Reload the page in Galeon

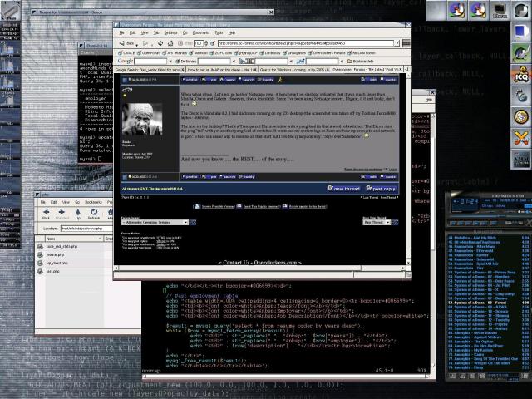point(160,43)
